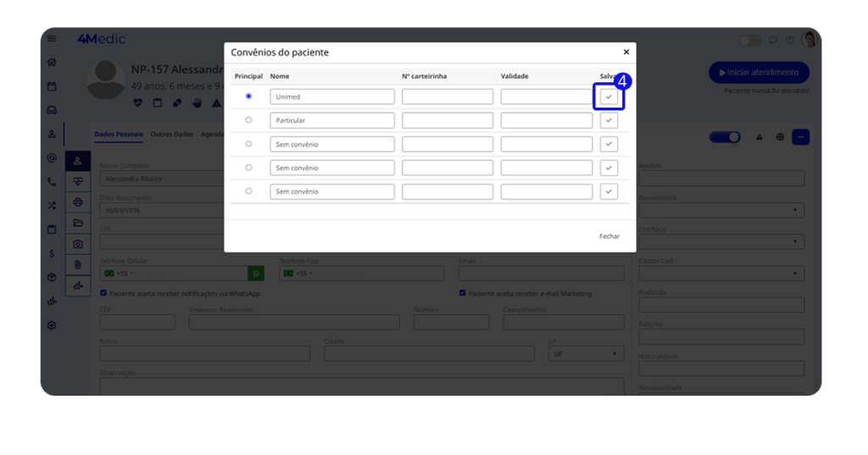868x455 pixels.
Task: Click the WhatsApp icon beside Telefone Celular
Action: pyautogui.click(x=255, y=274)
